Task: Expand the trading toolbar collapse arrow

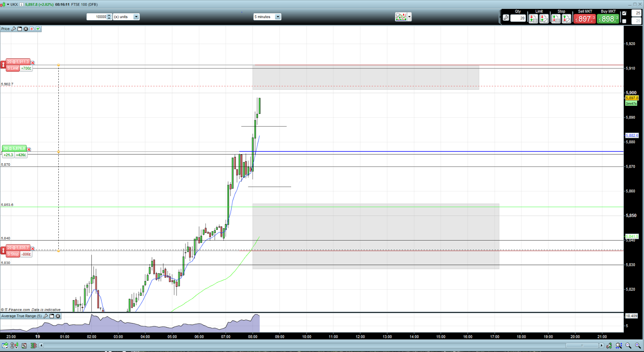Action: pyautogui.click(x=500, y=17)
